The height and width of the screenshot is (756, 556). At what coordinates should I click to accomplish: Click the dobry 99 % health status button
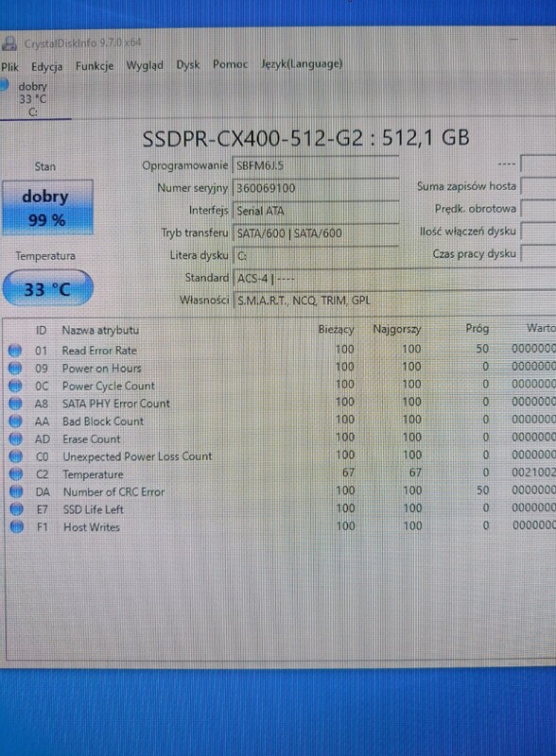[47, 208]
